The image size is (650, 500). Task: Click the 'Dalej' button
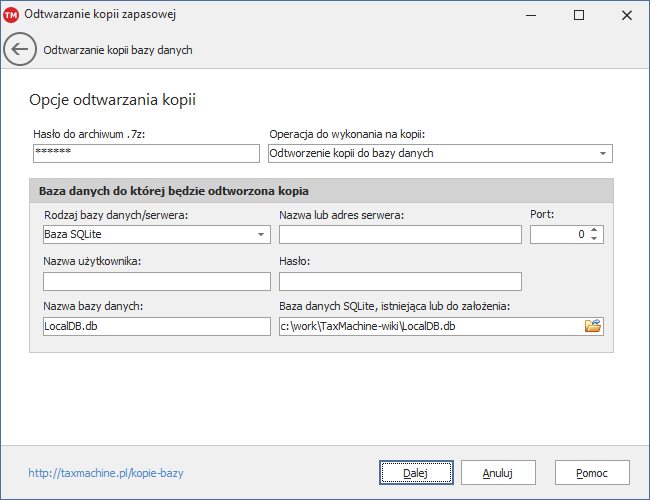416,472
